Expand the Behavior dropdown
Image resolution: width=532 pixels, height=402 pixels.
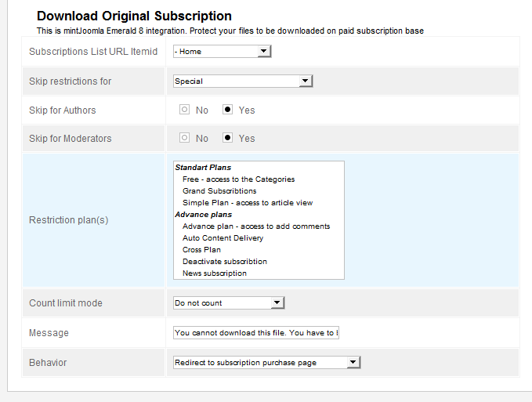(266, 362)
